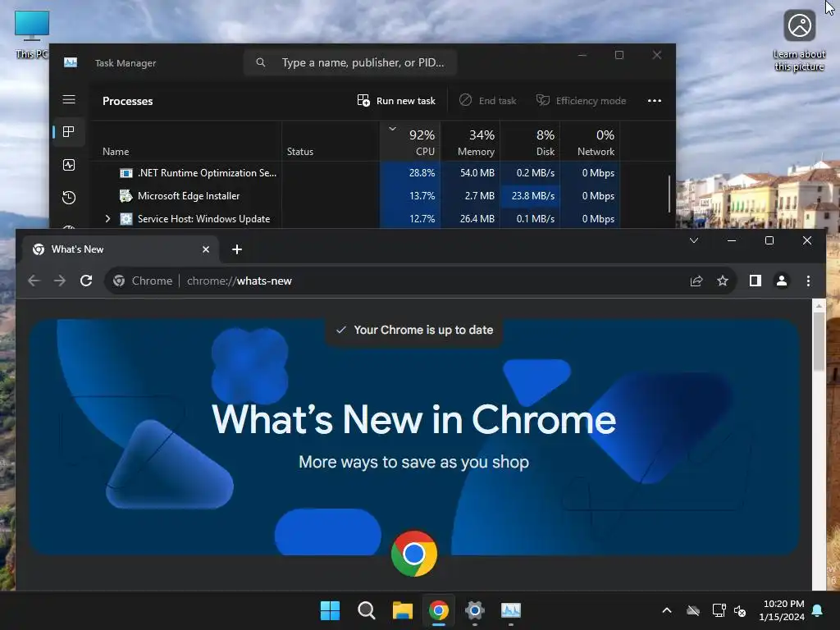
Task: Open Chrome three-dot menu
Action: (808, 281)
